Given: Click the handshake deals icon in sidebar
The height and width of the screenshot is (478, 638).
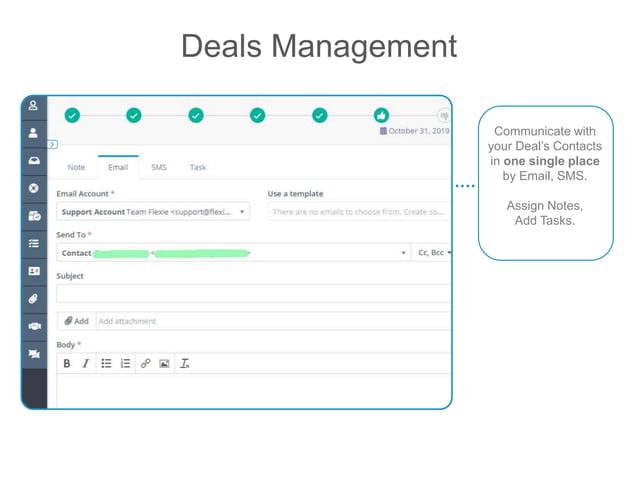Looking at the screenshot, I should pos(35,326).
